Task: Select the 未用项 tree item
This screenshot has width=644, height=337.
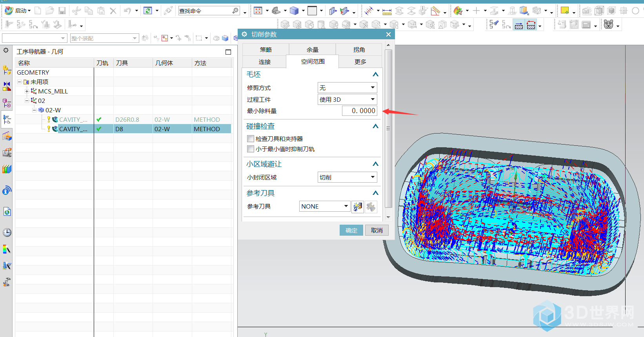Action: (39, 82)
